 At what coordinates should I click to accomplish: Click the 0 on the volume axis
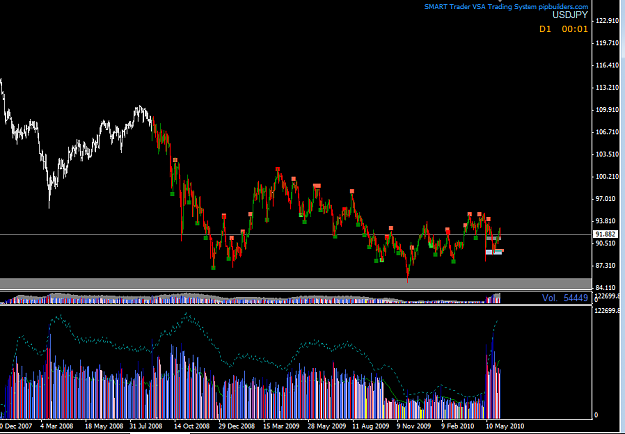[x=596, y=415]
